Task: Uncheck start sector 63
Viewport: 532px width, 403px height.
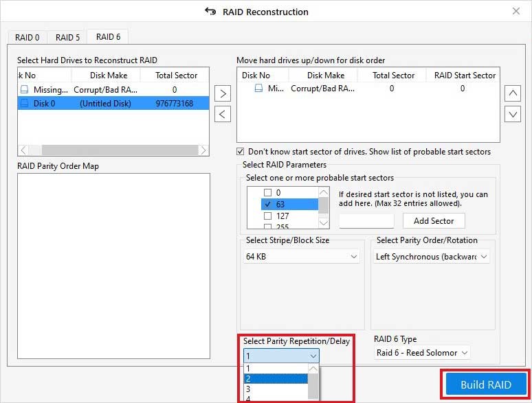Action: (x=267, y=205)
